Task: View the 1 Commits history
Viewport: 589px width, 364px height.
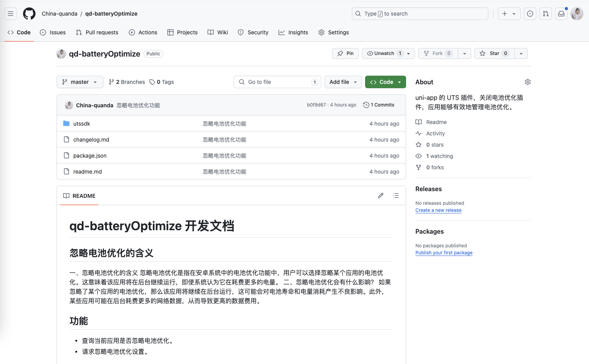Action: click(379, 105)
